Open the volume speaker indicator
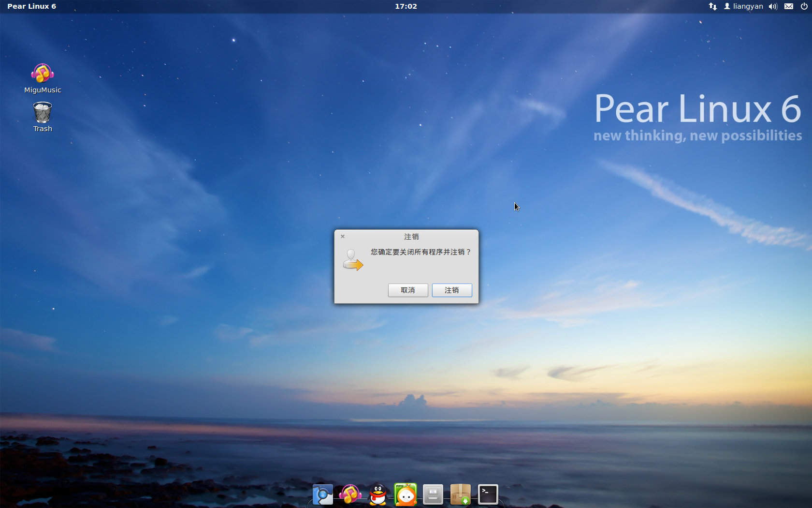The width and height of the screenshot is (812, 508). [x=773, y=6]
